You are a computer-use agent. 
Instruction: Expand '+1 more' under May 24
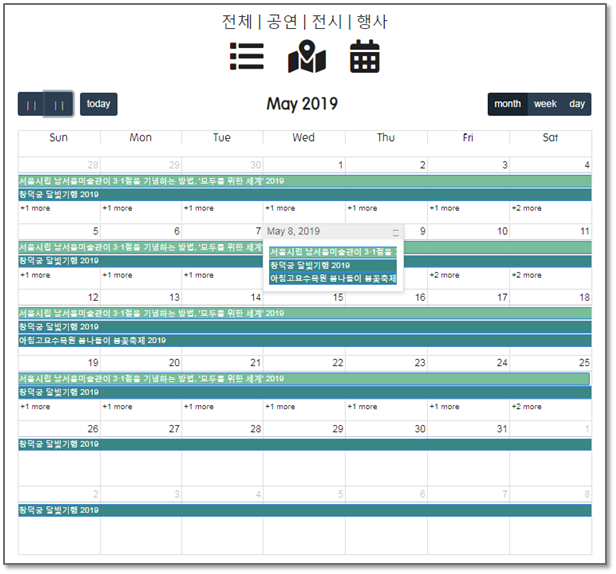click(x=444, y=407)
